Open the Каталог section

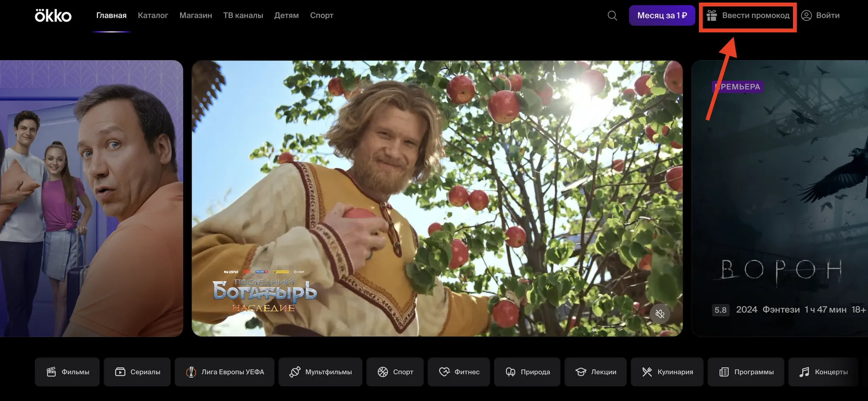pos(153,16)
